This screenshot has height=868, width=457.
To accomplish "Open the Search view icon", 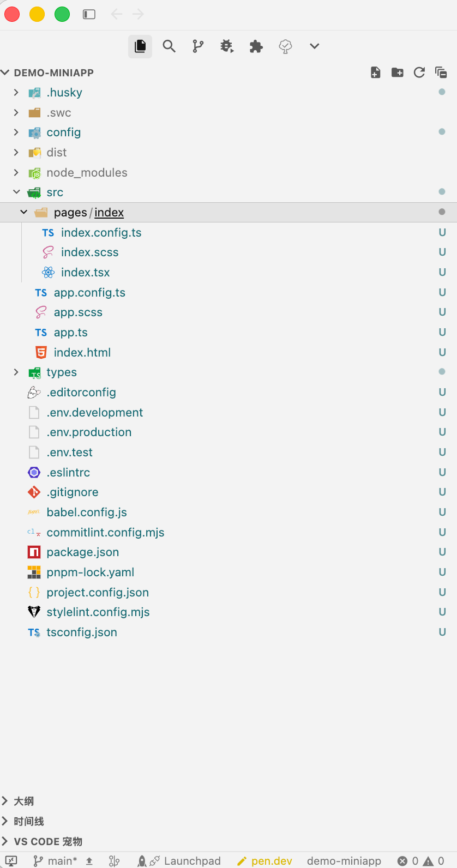I will 169,46.
